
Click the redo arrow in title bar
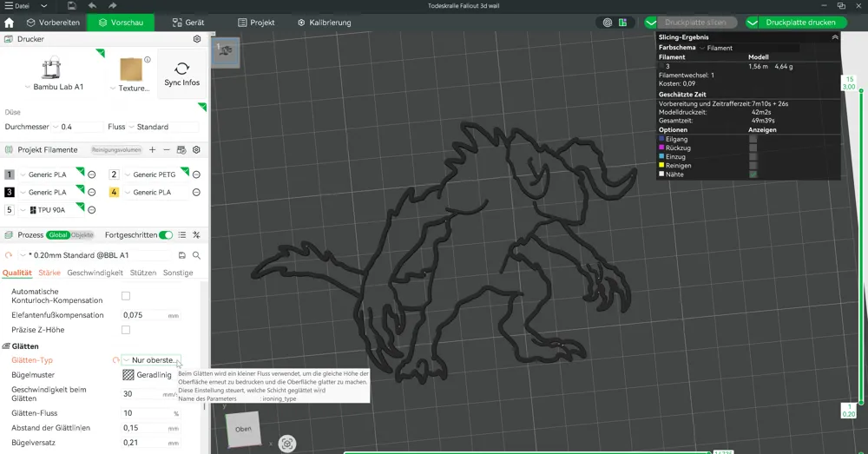[112, 5]
